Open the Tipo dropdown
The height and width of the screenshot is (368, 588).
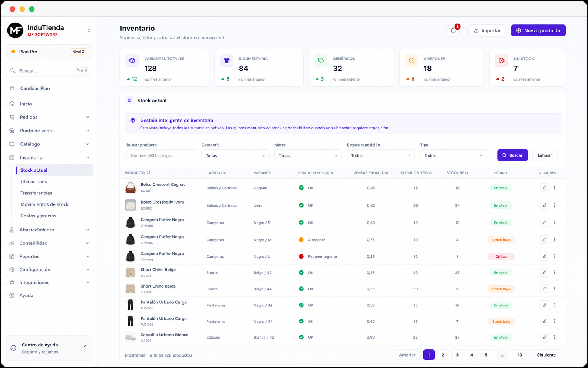click(x=453, y=155)
